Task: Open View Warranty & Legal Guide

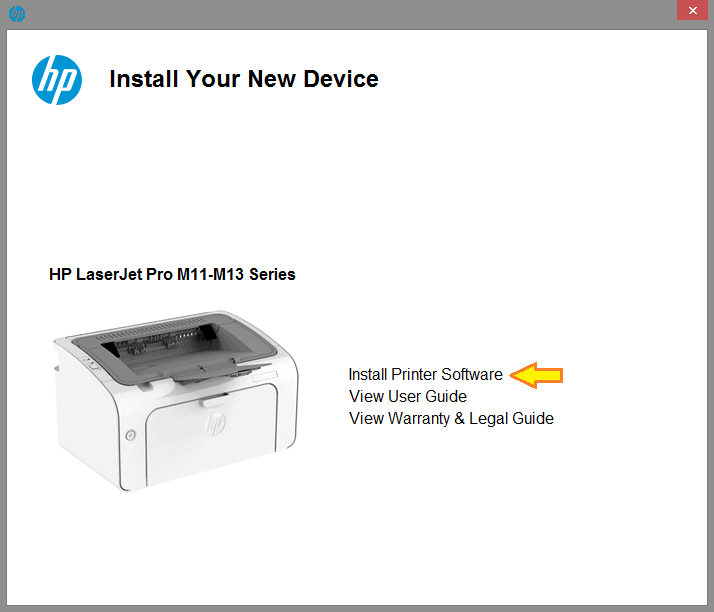Action: coord(451,418)
